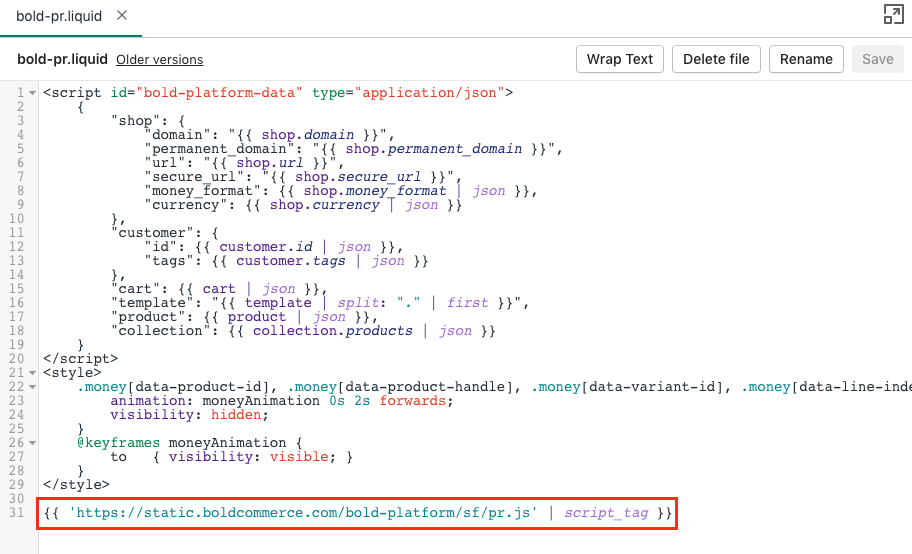Place cursor on the closing </style> tag
The image size is (912, 554).
tap(75, 485)
